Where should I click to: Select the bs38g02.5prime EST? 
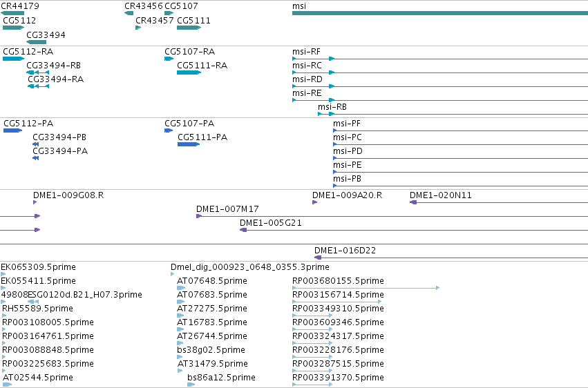[180, 358]
